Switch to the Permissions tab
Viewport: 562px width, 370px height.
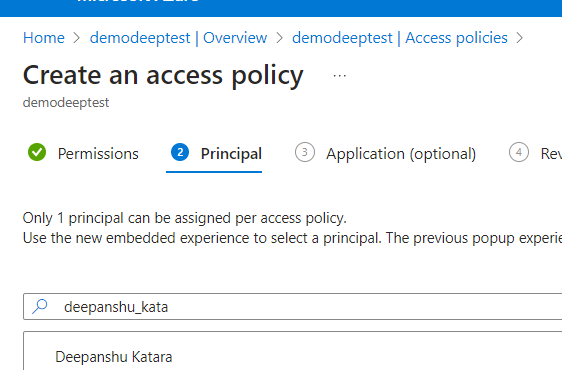coord(98,154)
